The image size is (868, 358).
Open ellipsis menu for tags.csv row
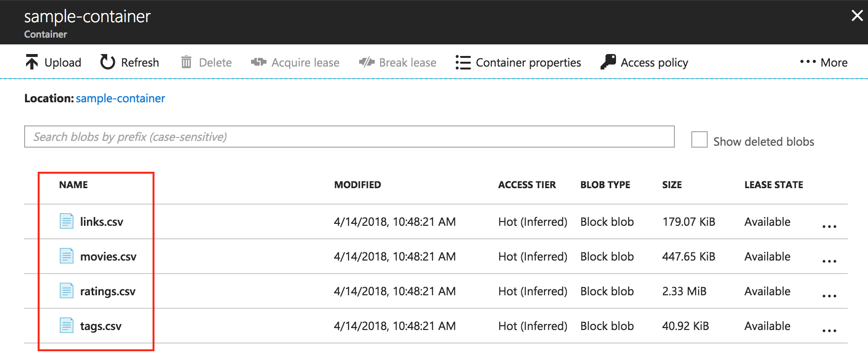[x=829, y=330]
